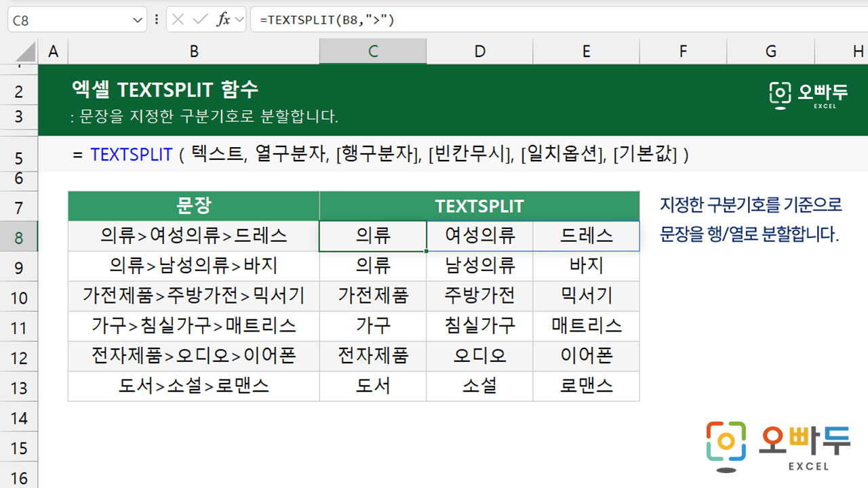Select cell '가전제품>주방가전>믹서기'
The image size is (868, 488).
tap(194, 296)
